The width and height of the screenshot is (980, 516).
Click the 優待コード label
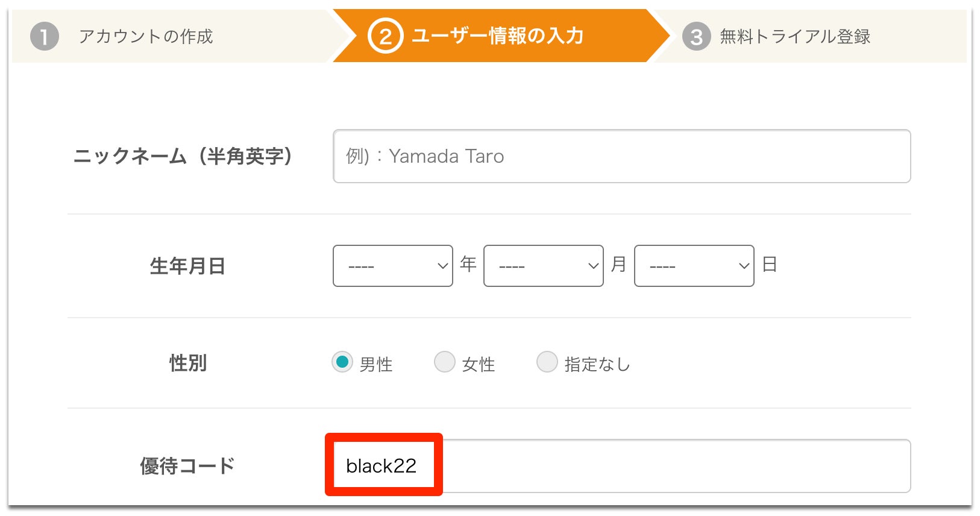(187, 466)
